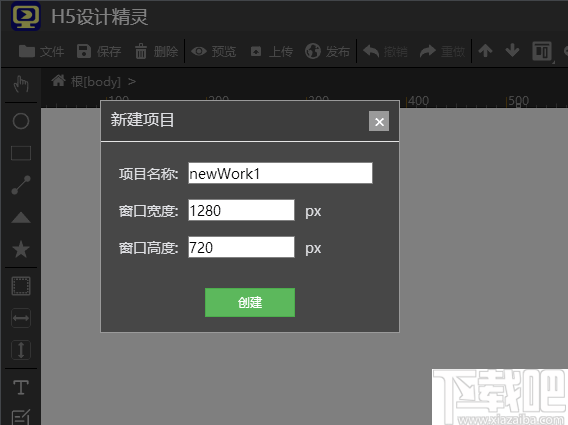Click the 保存 save button
Image resolution: width=568 pixels, height=425 pixels.
click(99, 51)
